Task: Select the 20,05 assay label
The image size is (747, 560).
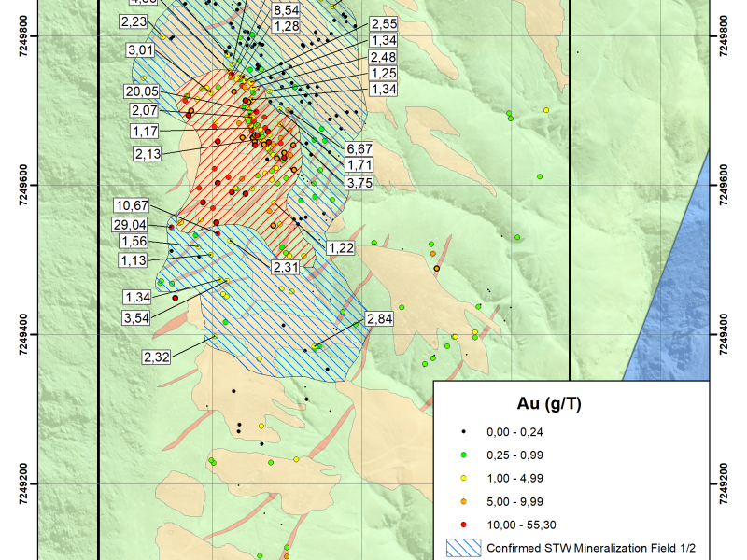Action: 143,91
